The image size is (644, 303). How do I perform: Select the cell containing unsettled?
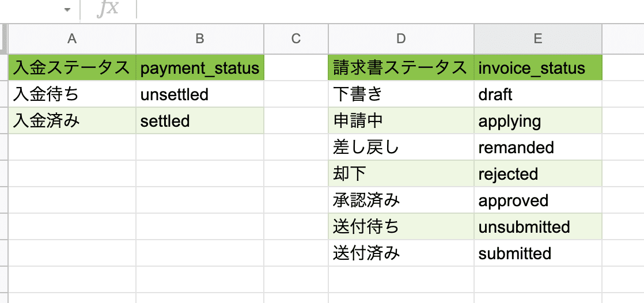[200, 94]
